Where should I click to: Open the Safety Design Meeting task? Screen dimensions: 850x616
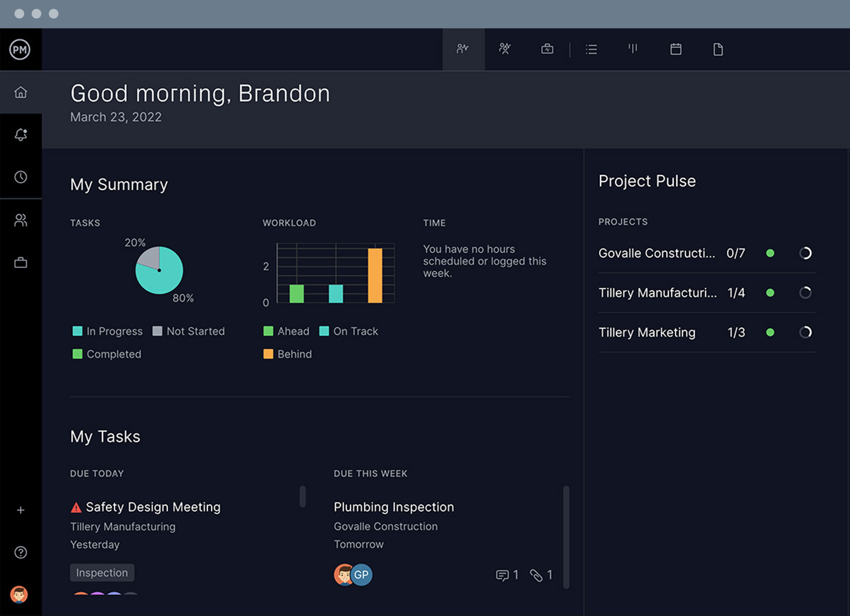click(x=153, y=507)
